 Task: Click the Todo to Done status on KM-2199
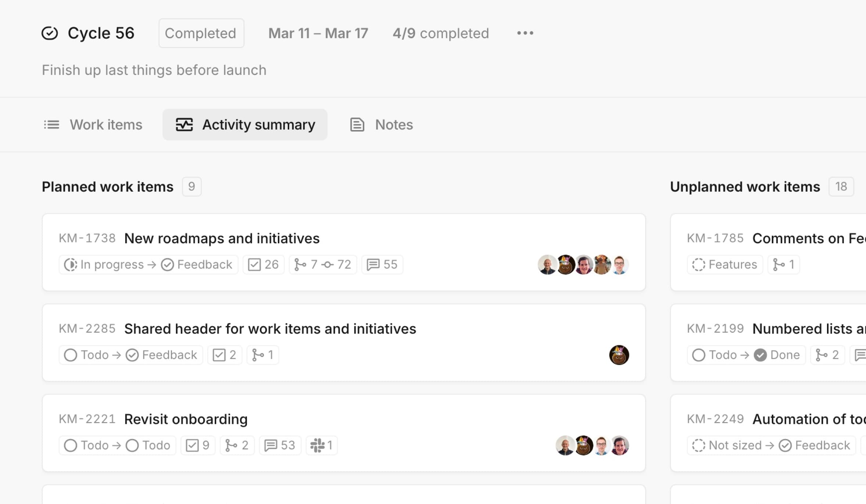click(x=746, y=355)
